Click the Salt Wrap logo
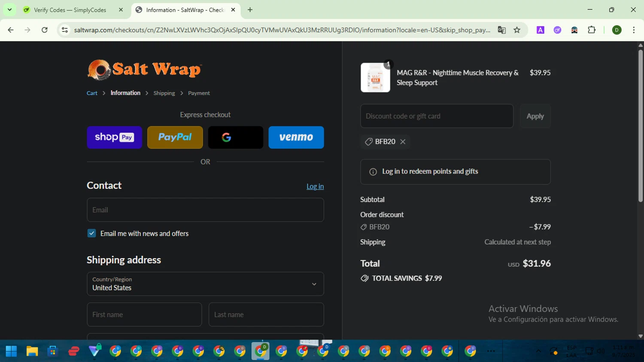 point(144,70)
